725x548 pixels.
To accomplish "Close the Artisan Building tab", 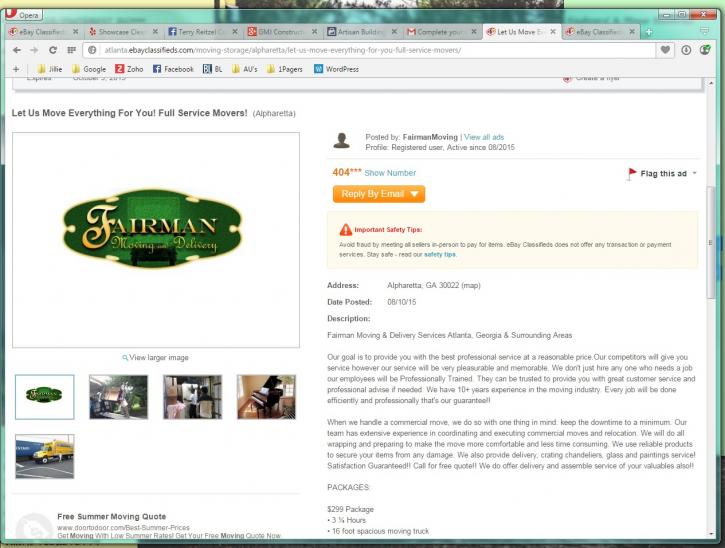I will [394, 32].
